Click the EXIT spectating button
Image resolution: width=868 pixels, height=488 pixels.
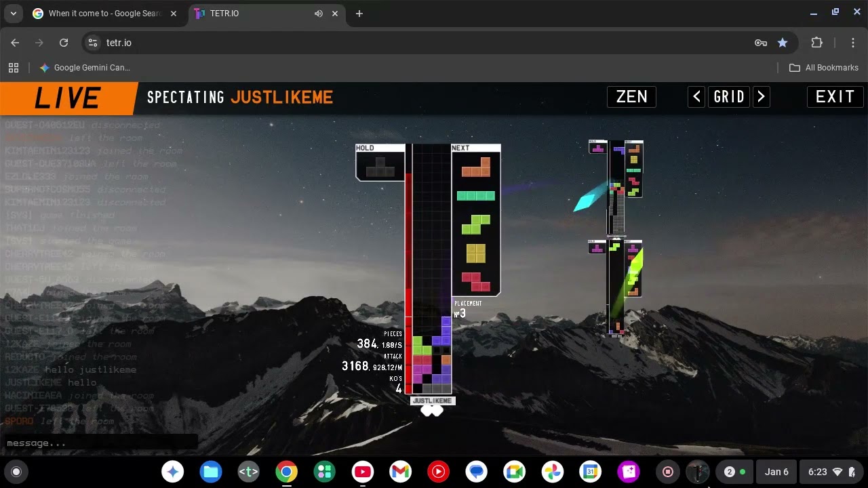[x=835, y=97]
